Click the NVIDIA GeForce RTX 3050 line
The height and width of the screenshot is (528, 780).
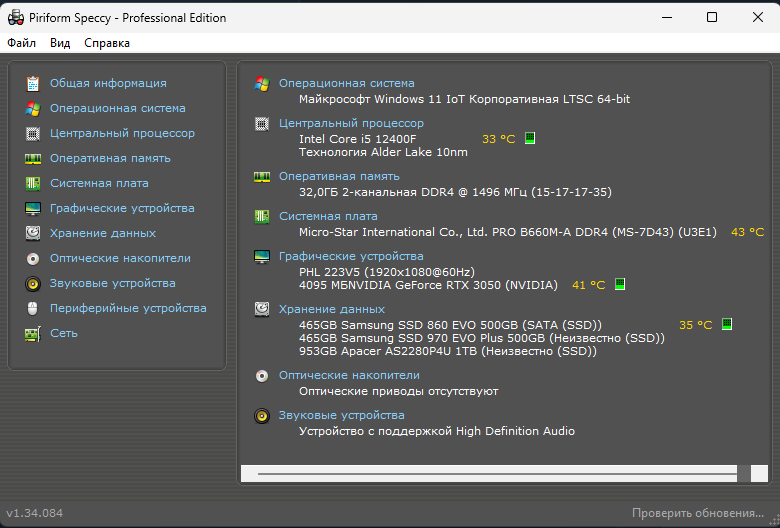pos(428,285)
